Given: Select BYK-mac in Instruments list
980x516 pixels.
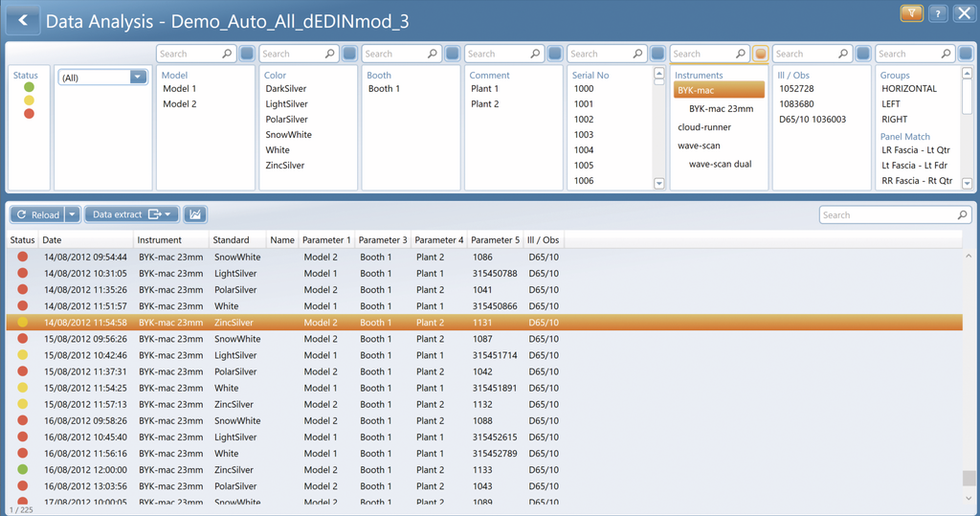Looking at the screenshot, I should [719, 90].
